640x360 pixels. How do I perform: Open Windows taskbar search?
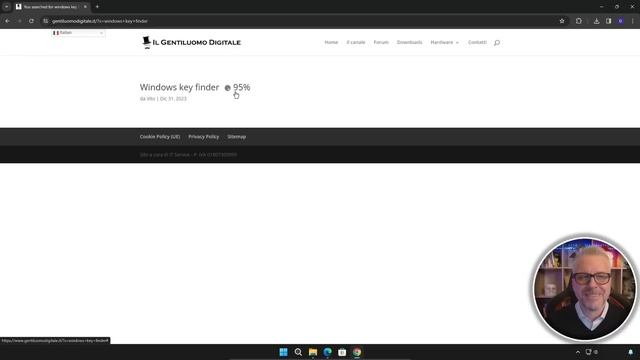point(298,352)
